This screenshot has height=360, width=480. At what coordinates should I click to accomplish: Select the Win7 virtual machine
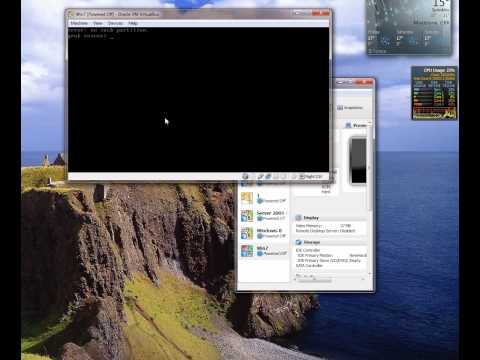click(x=264, y=251)
